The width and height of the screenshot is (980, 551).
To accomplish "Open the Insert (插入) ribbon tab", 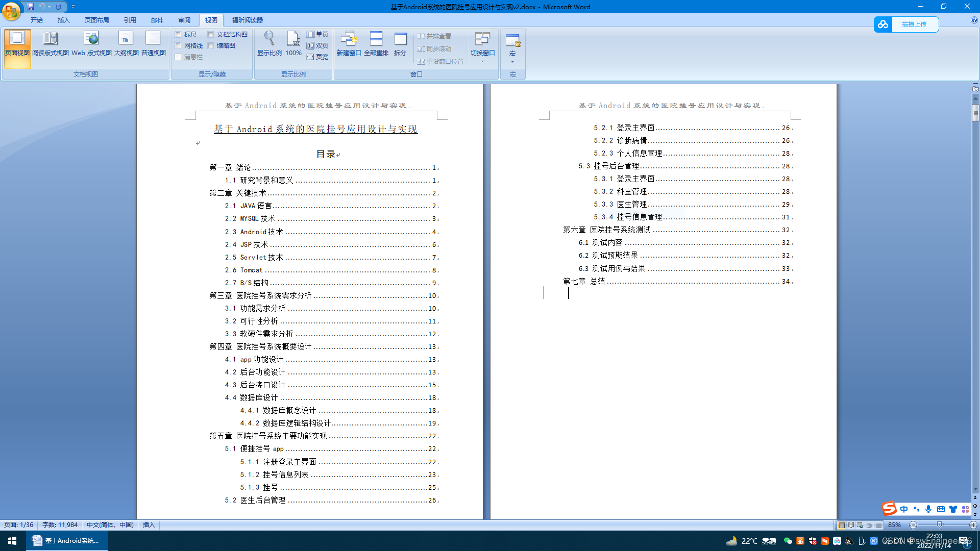I will [x=63, y=20].
